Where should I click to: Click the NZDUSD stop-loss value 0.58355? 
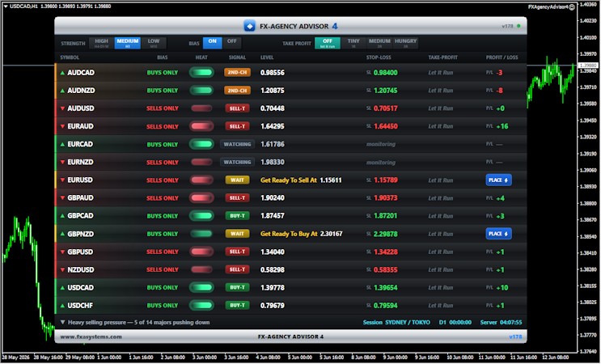coord(386,269)
